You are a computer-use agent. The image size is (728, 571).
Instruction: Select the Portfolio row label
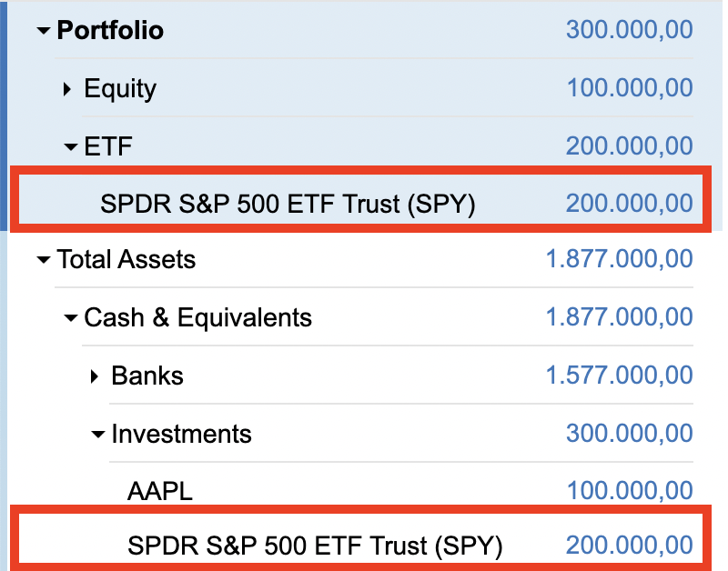(x=110, y=31)
